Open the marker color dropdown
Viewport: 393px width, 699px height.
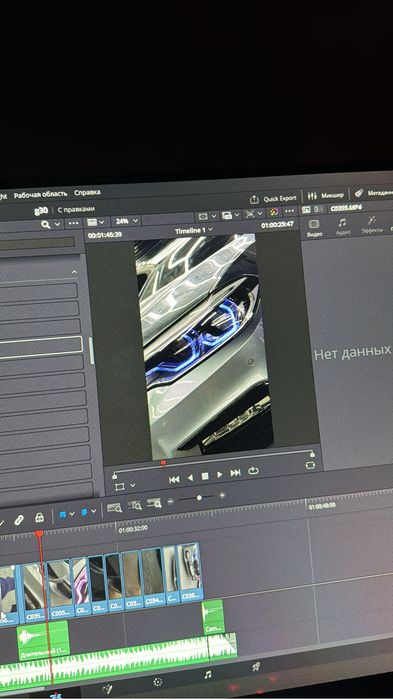tap(93, 512)
